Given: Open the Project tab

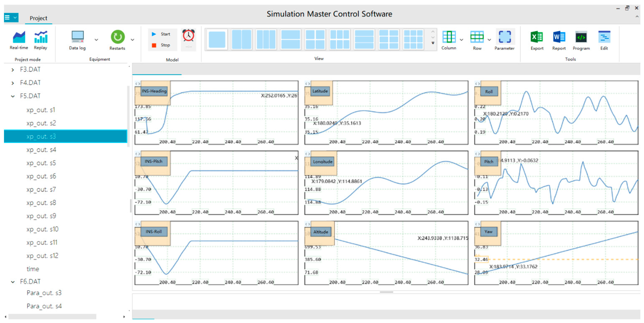Looking at the screenshot, I should coord(38,18).
